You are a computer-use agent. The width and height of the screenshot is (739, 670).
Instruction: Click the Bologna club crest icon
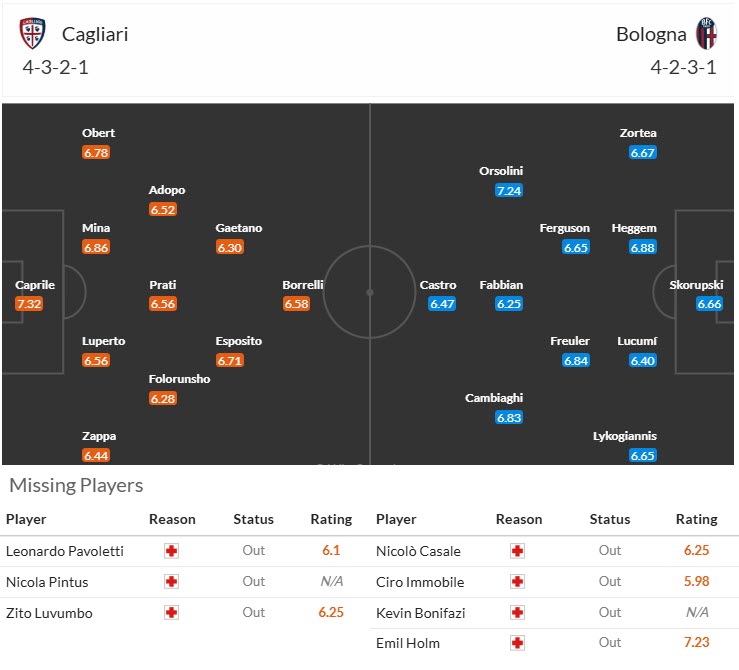point(707,34)
